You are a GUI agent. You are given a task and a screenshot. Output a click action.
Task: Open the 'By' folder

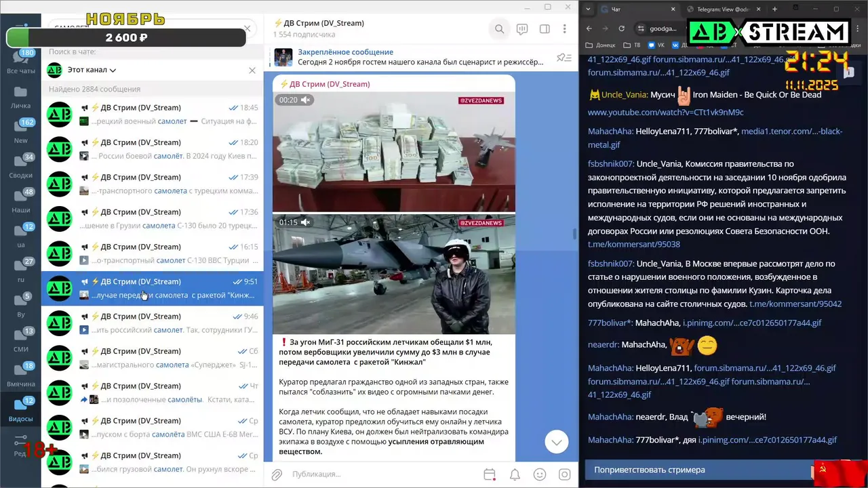pos(20,306)
